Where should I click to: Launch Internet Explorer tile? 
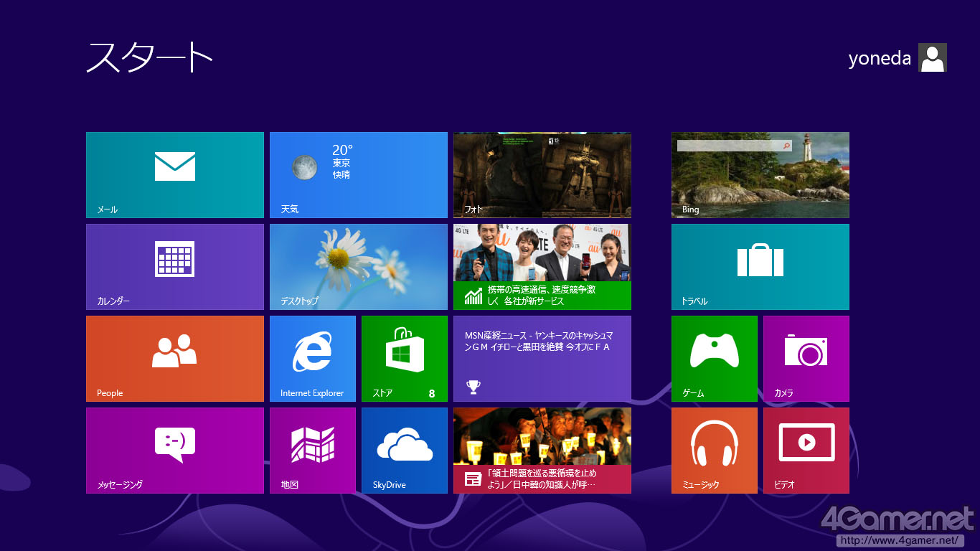pyautogui.click(x=313, y=359)
